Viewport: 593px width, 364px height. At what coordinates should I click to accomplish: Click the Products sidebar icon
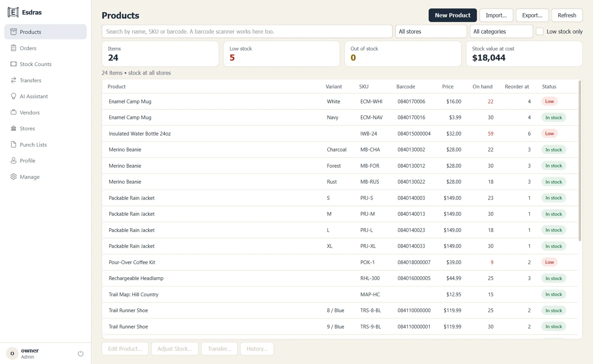(13, 32)
